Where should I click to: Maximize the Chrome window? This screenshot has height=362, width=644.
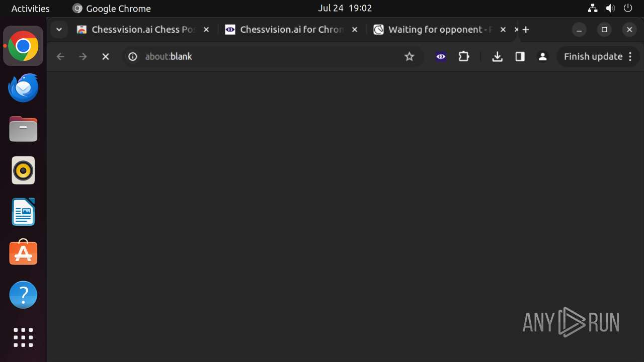tap(604, 30)
